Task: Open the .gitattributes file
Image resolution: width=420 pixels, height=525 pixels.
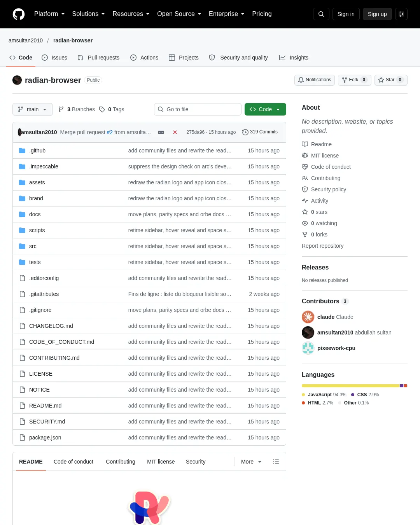Action: pos(44,294)
